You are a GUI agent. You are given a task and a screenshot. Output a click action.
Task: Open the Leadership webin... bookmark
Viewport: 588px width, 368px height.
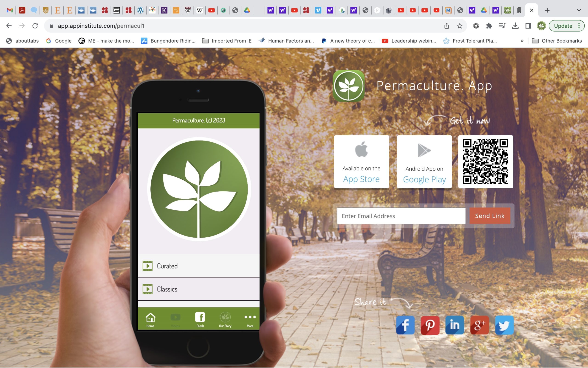(409, 41)
